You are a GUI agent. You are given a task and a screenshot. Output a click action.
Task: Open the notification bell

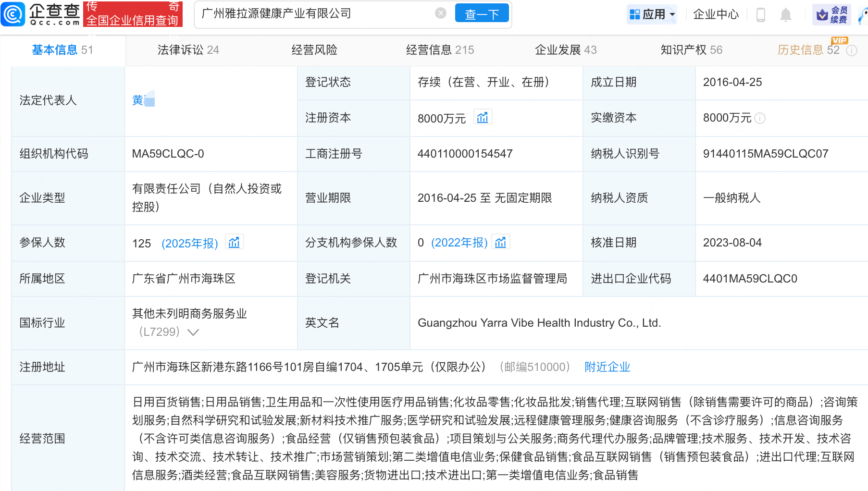(786, 15)
